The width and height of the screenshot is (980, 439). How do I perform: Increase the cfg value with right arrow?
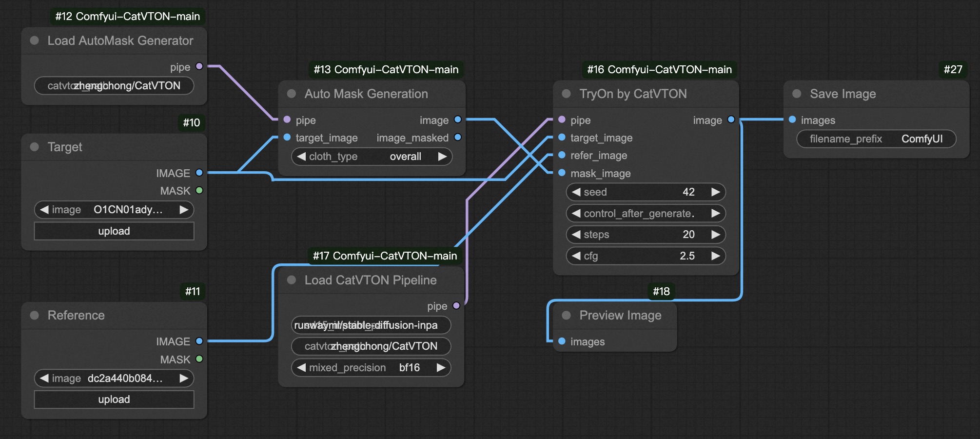coord(715,256)
